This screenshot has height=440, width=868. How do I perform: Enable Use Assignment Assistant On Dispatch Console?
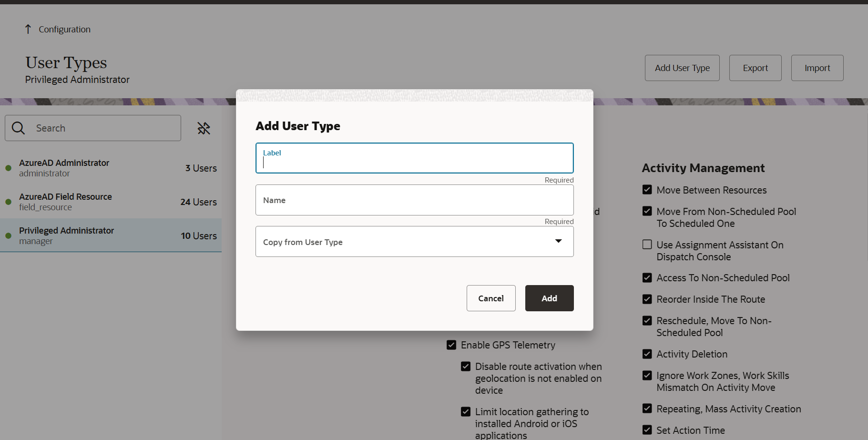tap(647, 245)
